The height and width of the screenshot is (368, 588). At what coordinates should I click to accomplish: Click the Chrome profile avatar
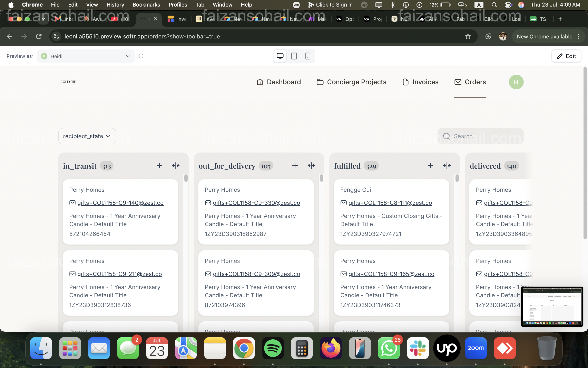coord(503,37)
